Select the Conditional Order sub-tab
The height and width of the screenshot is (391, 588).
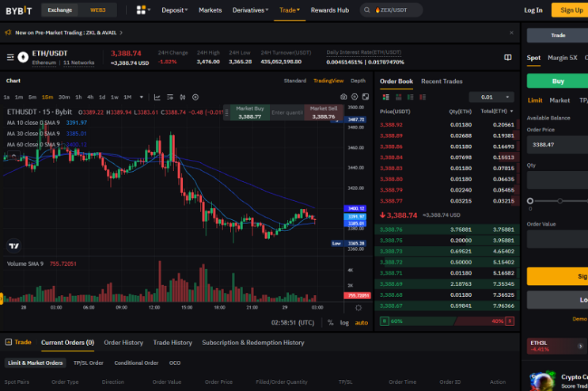point(136,363)
